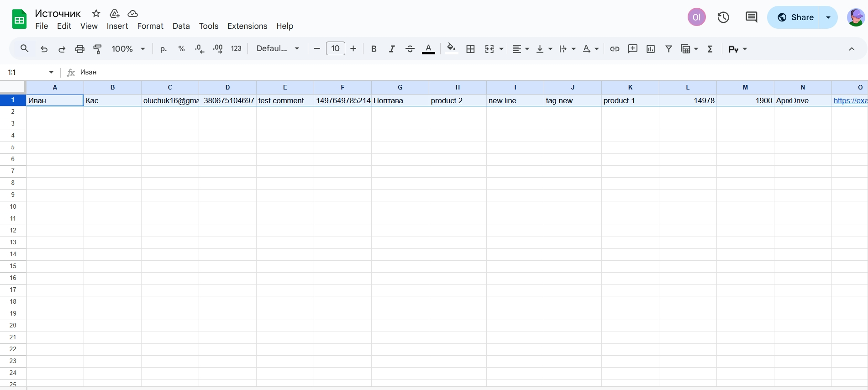
Task: Open the comments panel icon
Action: pyautogui.click(x=751, y=17)
